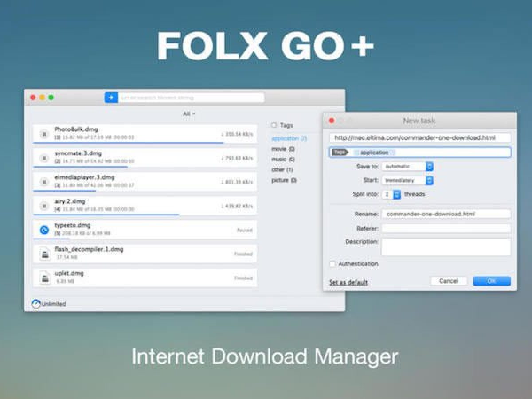Click the flash_decompiler.1.dmg file icon
This screenshot has height=399, width=532.
click(44, 254)
